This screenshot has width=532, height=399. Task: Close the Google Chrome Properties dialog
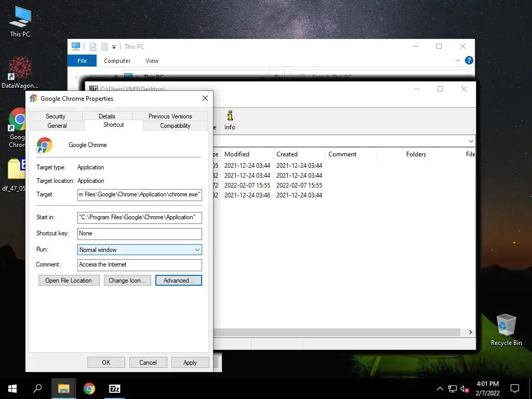(205, 98)
